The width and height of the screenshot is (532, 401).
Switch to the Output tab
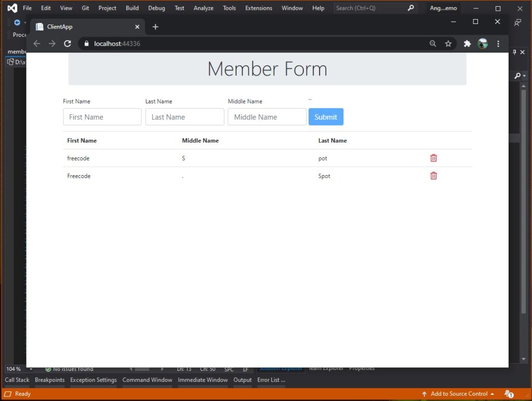242,380
